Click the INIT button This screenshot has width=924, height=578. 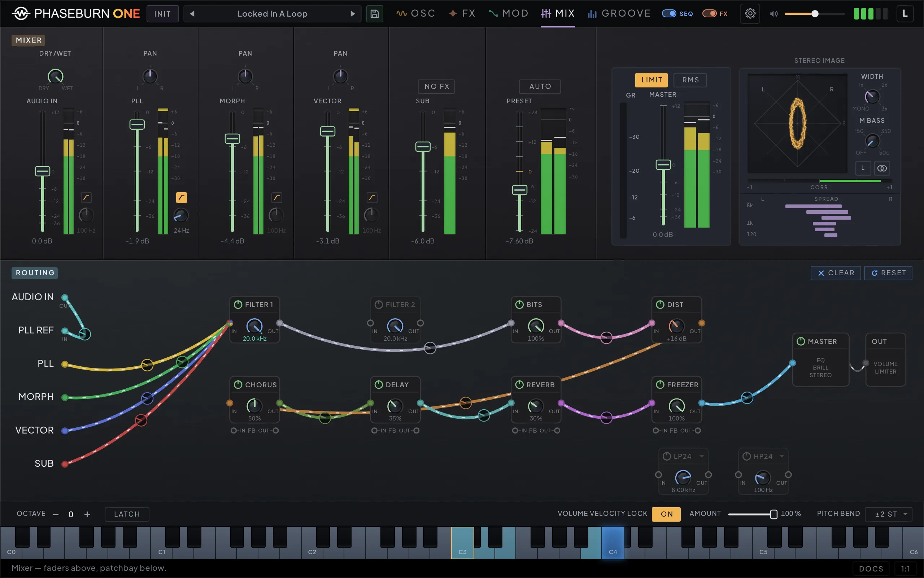coord(163,14)
